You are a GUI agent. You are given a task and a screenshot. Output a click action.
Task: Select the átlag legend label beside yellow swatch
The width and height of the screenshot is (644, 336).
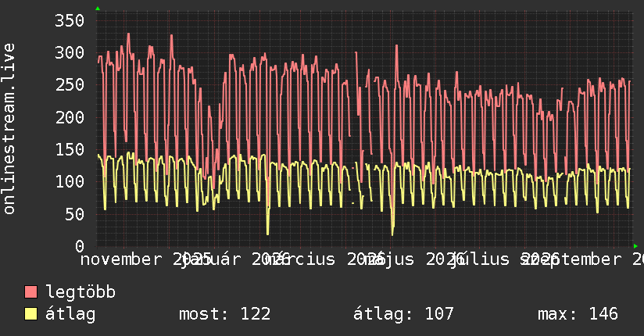(70, 314)
